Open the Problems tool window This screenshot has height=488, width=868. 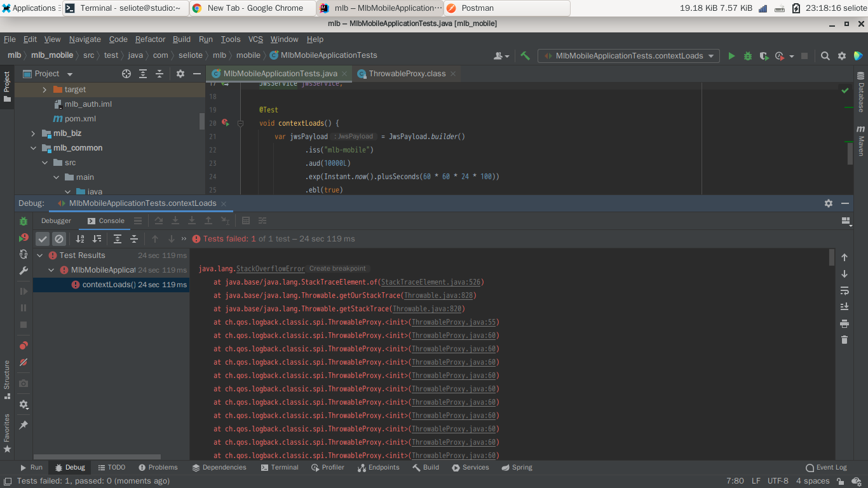pyautogui.click(x=158, y=468)
